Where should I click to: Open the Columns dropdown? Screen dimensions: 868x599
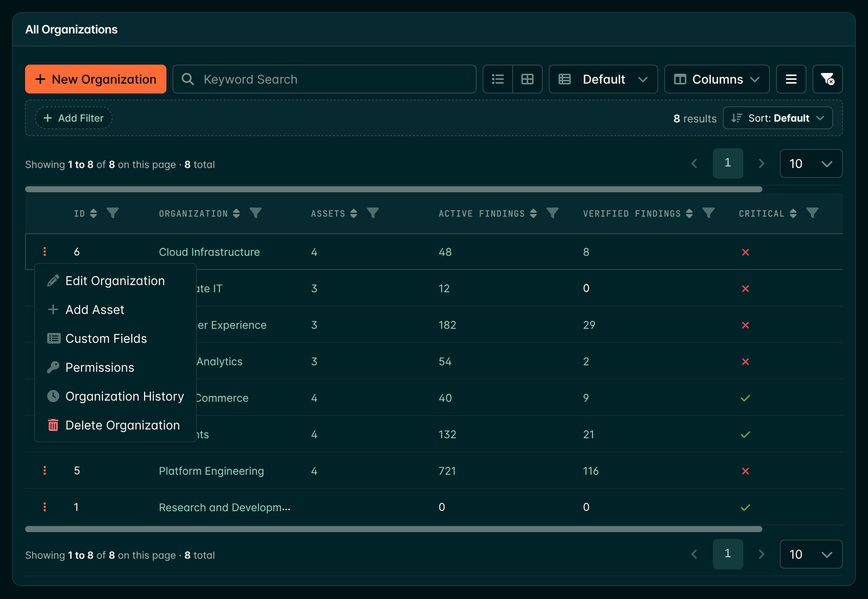click(x=717, y=79)
